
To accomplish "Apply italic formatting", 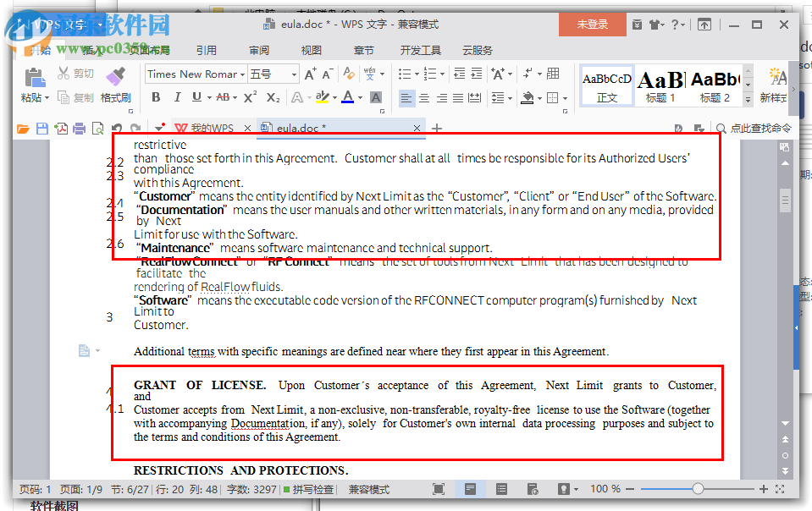I will click(177, 96).
